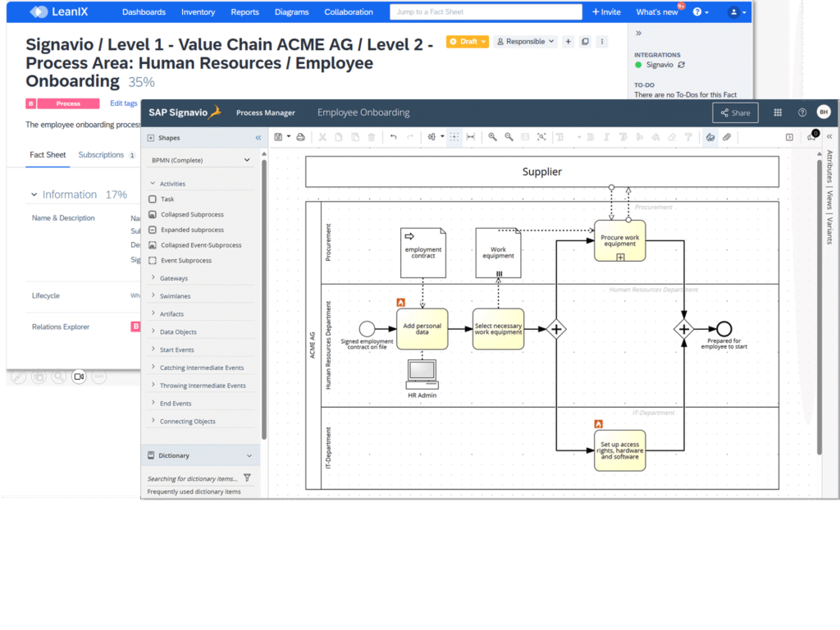The image size is (840, 630).
Task: Switch to the Subscriptions tab
Action: (101, 153)
